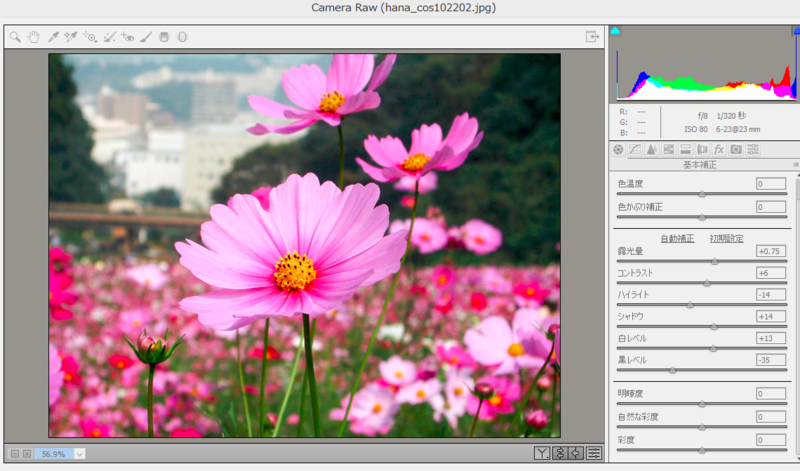Click the 明瞭度 value field
The height and width of the screenshot is (471, 800).
point(771,393)
